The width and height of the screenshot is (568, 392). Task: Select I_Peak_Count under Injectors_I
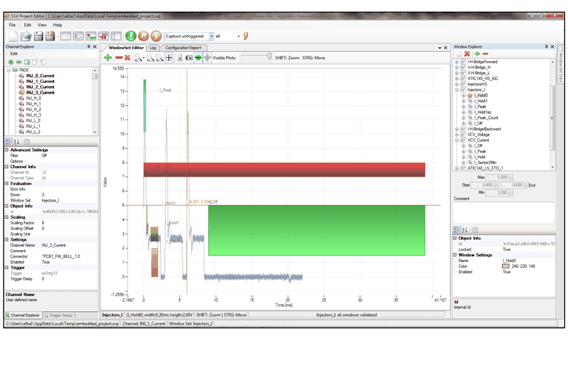(x=486, y=118)
